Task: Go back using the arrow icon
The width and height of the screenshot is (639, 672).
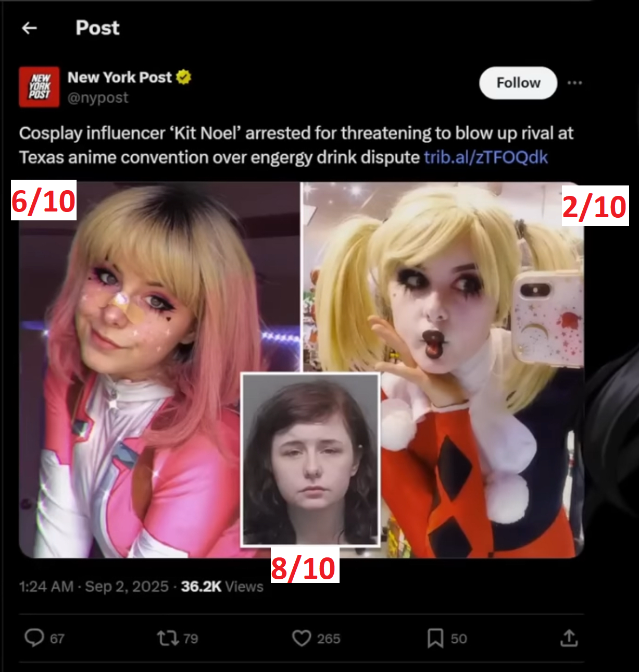Action: point(30,28)
